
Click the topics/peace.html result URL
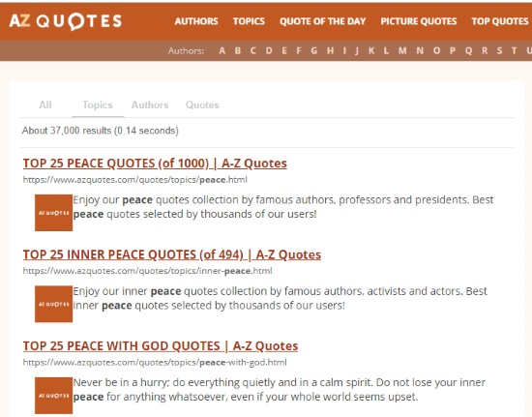click(135, 180)
